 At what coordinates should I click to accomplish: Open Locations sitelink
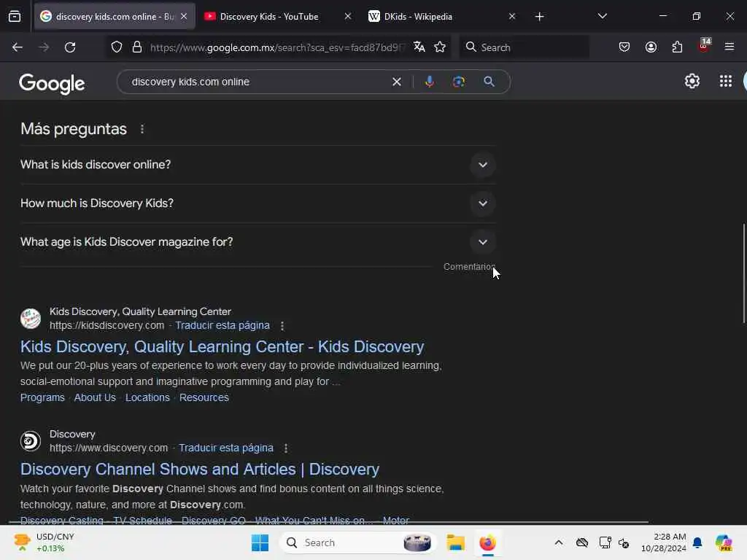click(x=147, y=397)
